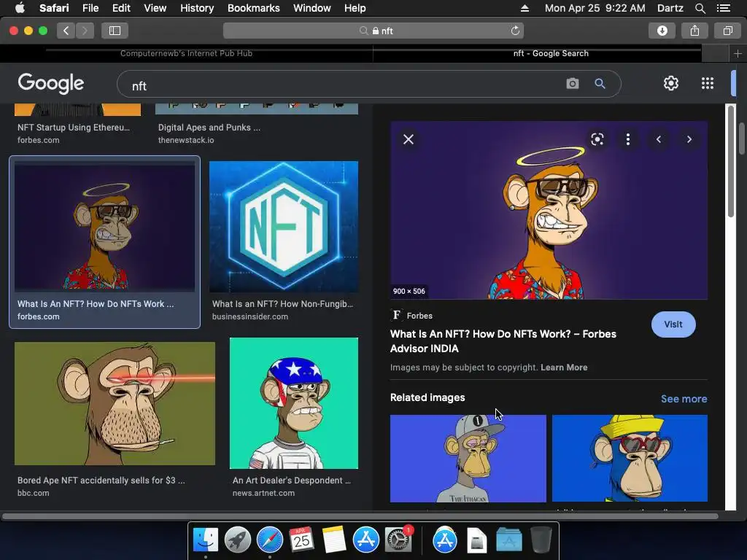Reload the page with refresh icon
The width and height of the screenshot is (747, 560).
[x=515, y=31]
